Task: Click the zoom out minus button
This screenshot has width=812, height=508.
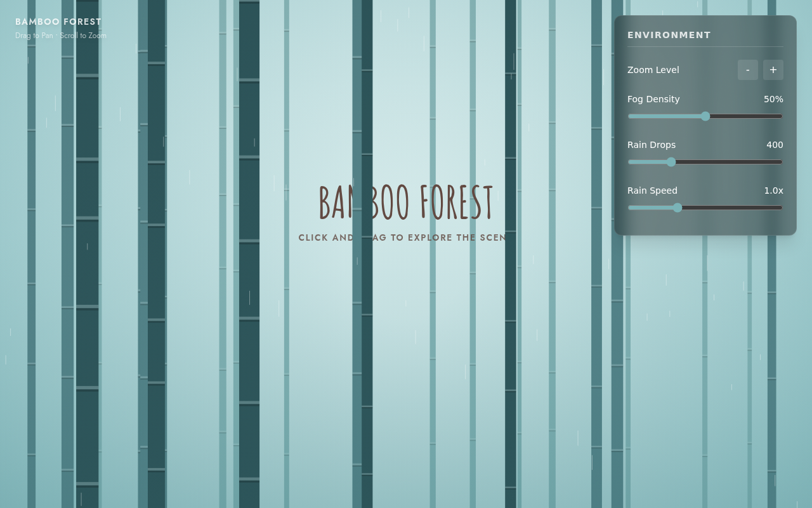Action: 748,70
